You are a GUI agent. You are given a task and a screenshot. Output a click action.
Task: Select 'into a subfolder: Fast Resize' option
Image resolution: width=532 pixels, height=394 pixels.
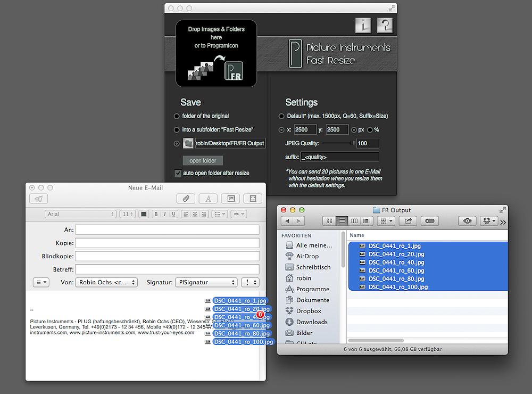pos(177,130)
